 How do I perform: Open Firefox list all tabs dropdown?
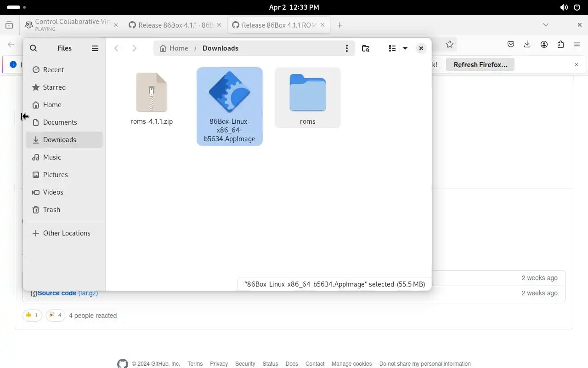pyautogui.click(x=546, y=25)
